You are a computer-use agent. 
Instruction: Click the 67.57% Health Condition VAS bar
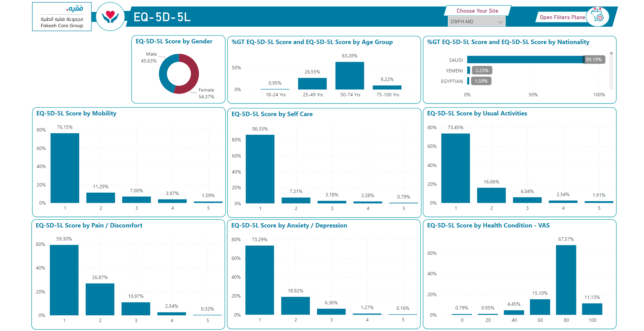(x=566, y=280)
